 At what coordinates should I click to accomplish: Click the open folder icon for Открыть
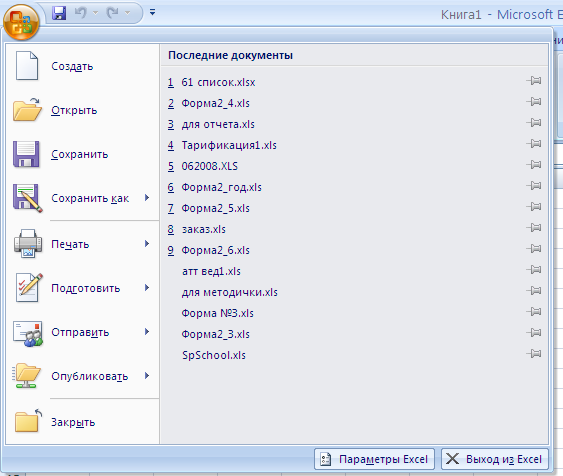(27, 109)
